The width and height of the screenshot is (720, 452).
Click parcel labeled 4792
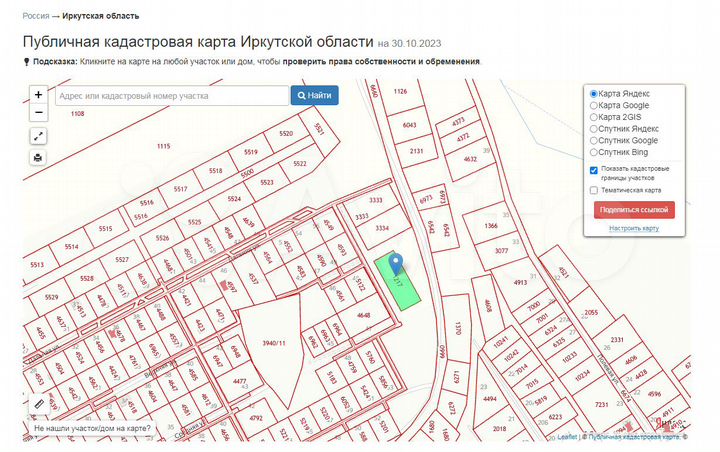256,418
